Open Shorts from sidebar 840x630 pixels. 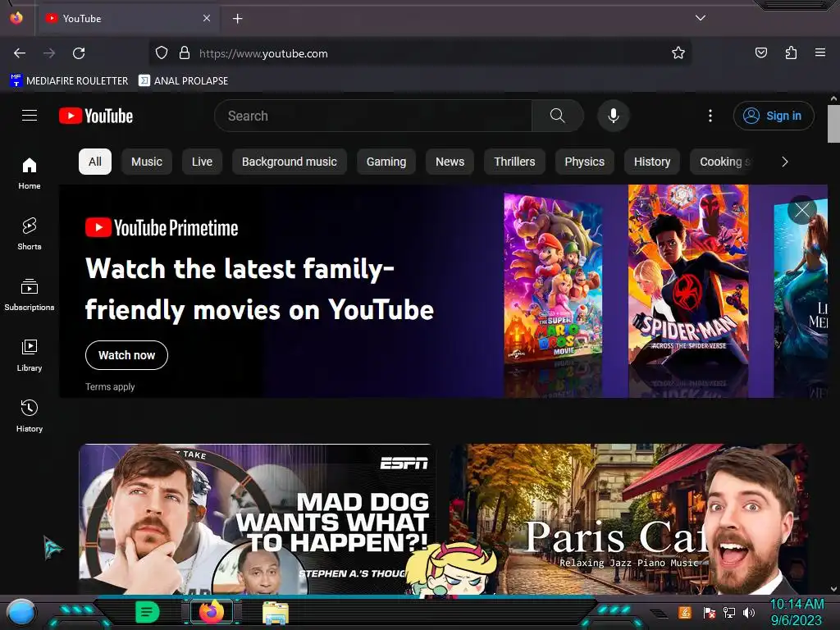click(30, 234)
